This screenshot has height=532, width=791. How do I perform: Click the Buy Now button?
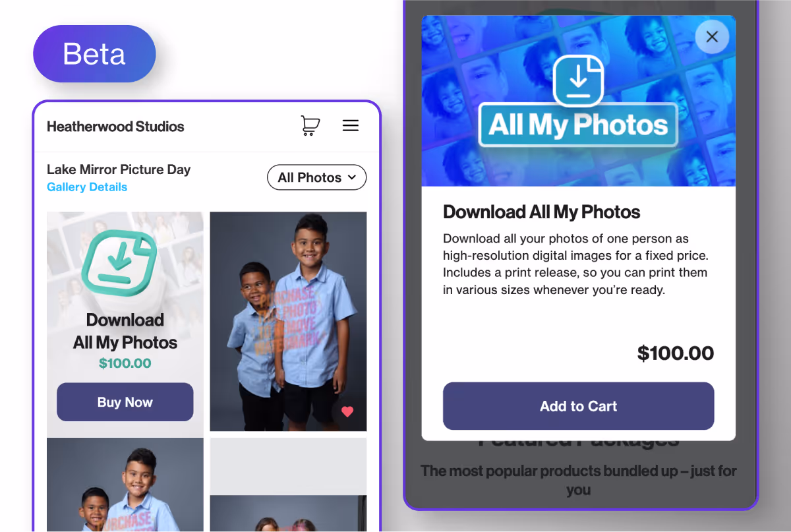point(125,402)
